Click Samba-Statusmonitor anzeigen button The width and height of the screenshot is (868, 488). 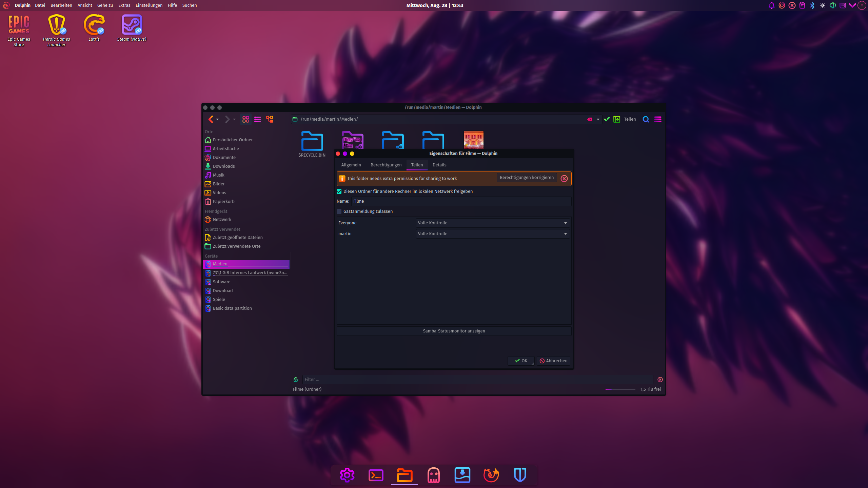click(x=454, y=331)
